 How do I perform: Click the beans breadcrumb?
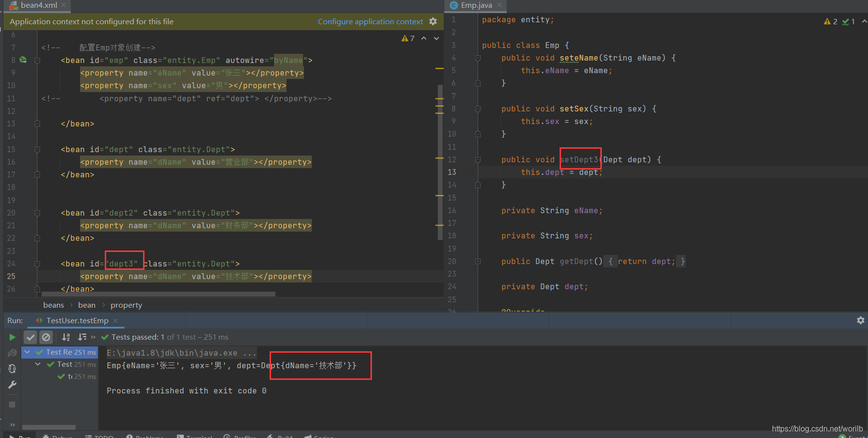pyautogui.click(x=53, y=305)
